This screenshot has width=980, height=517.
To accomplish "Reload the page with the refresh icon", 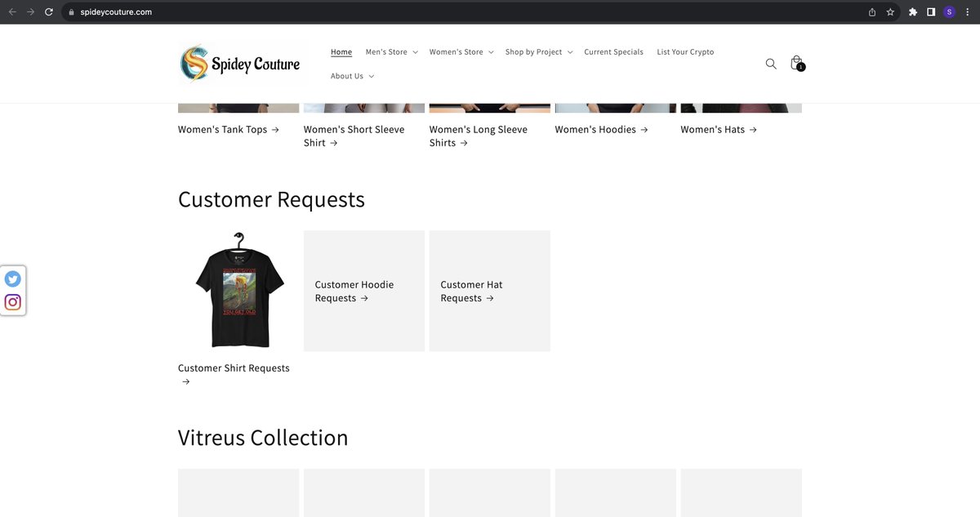I will 49,12.
